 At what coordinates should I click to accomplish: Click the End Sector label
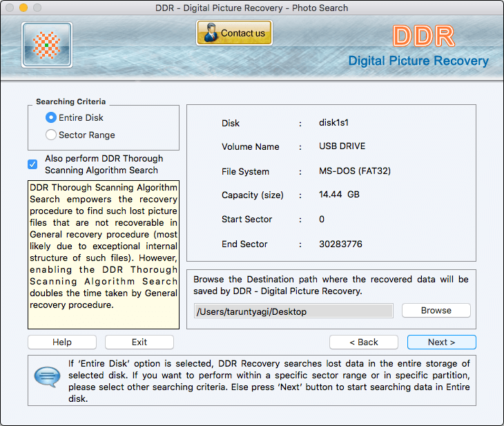point(244,244)
